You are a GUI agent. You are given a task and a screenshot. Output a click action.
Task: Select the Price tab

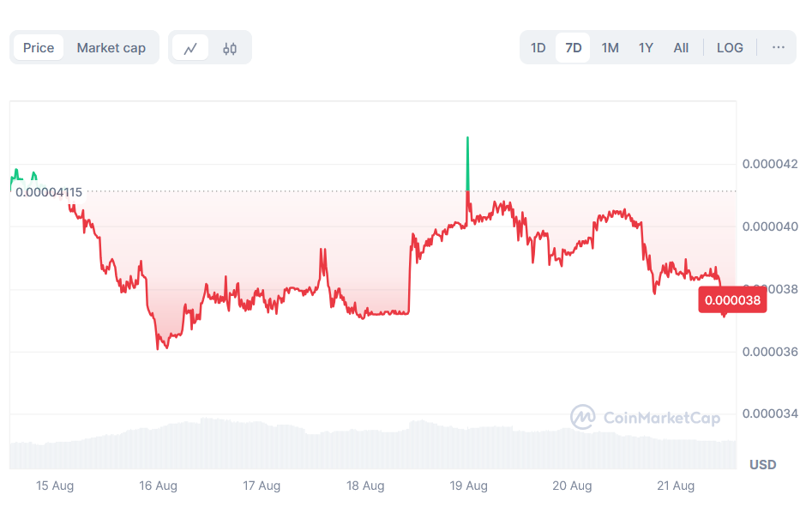39,48
